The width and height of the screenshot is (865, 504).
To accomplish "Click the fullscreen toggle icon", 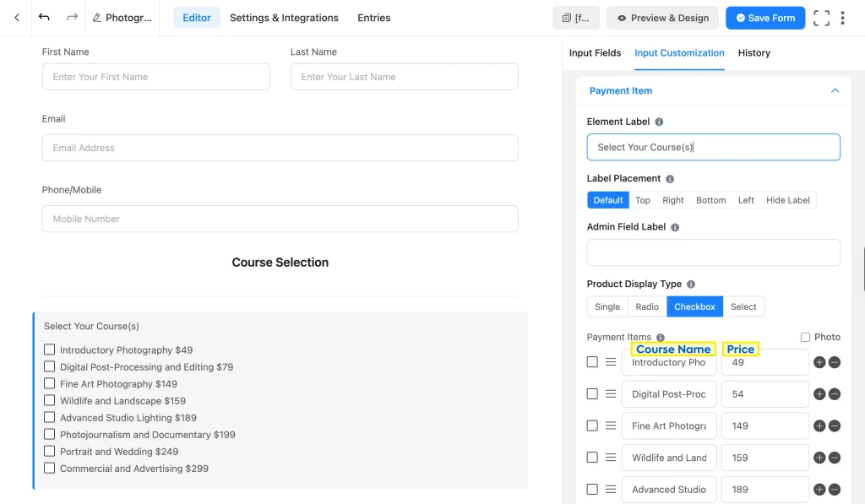I will [821, 19].
